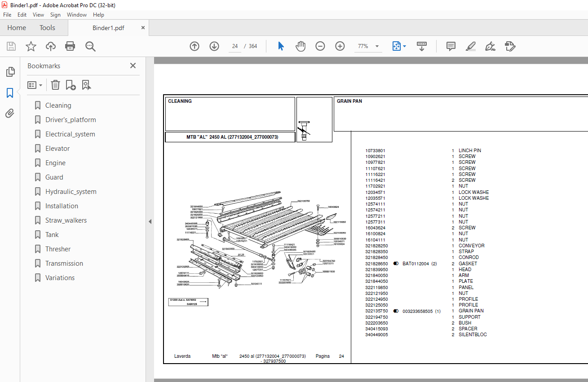The height and width of the screenshot is (382, 588).
Task: Click the SILENTBLOC description
Action: click(473, 335)
